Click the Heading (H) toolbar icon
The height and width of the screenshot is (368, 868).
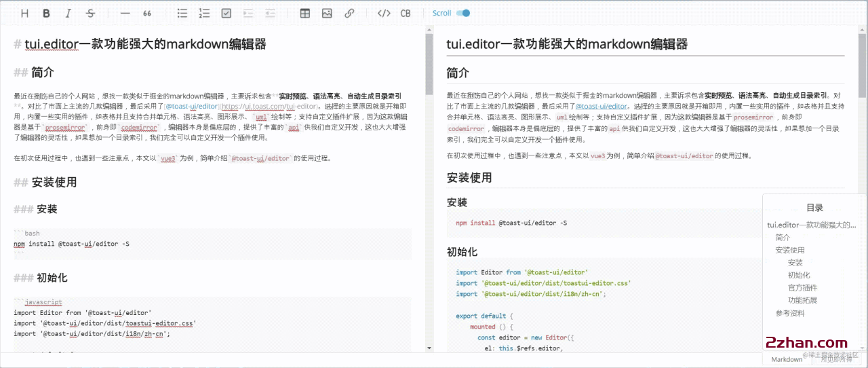point(25,13)
